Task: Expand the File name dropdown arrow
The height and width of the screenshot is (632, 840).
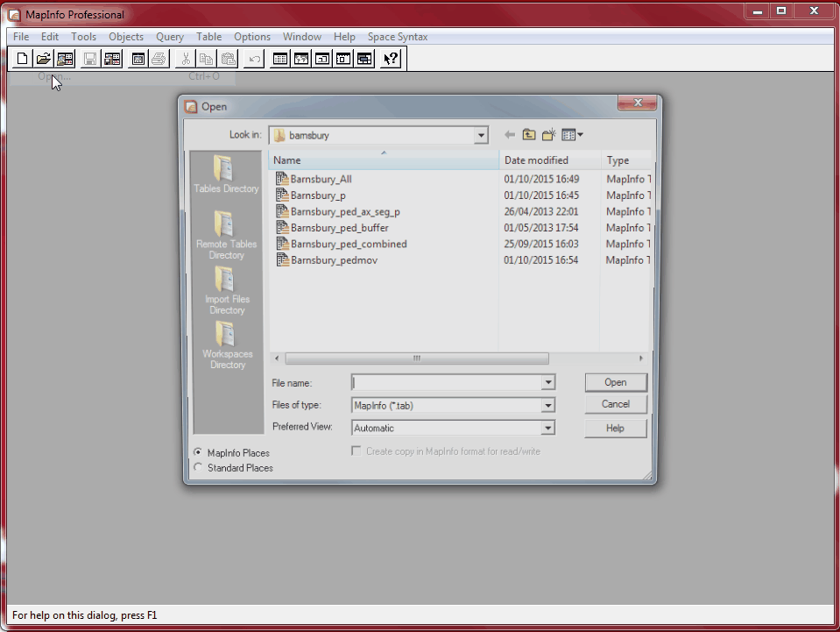Action: tap(548, 383)
